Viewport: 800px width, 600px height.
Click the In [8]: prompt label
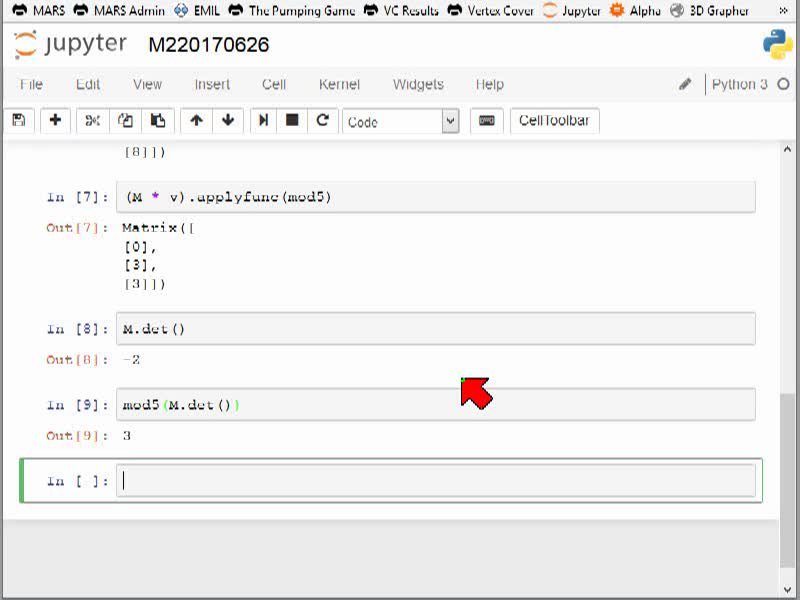click(77, 329)
